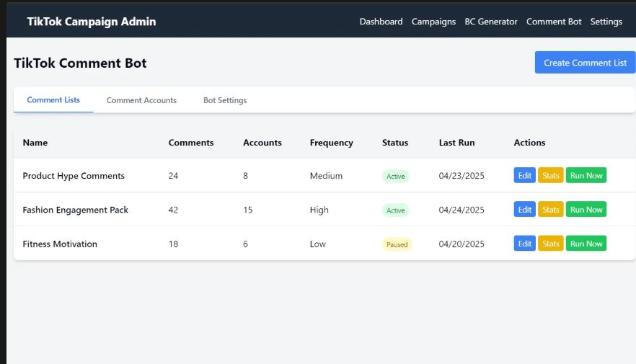Open BC Generator in the top nav
Screen dimensions: 636x364
490,22
